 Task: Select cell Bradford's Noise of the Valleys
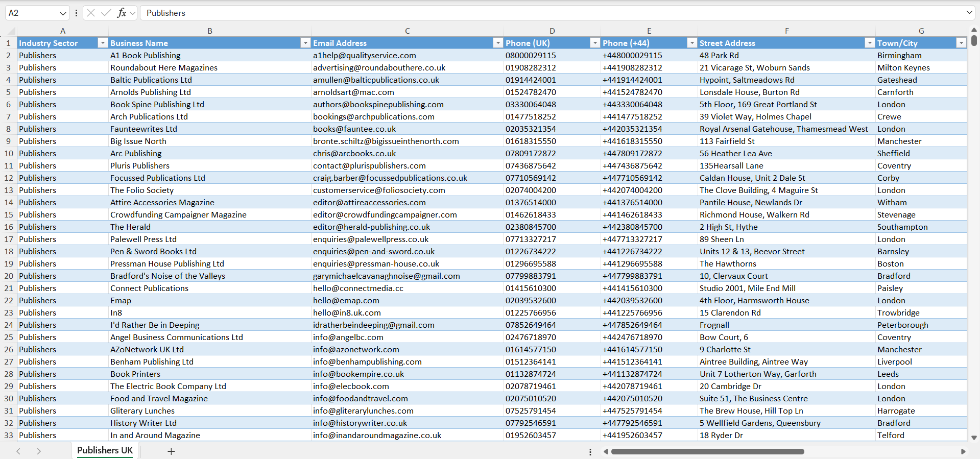pos(210,276)
